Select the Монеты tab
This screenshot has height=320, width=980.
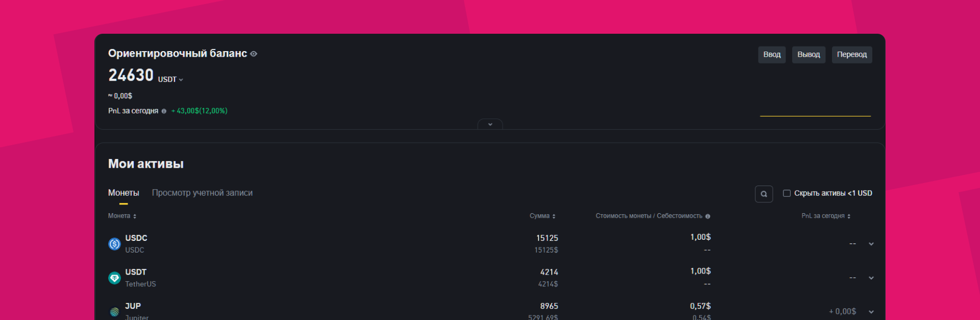pyautogui.click(x=124, y=193)
